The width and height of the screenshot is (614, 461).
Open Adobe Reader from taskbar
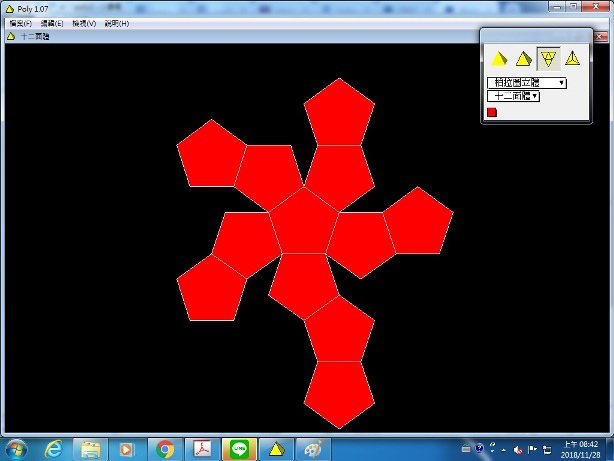tap(202, 450)
